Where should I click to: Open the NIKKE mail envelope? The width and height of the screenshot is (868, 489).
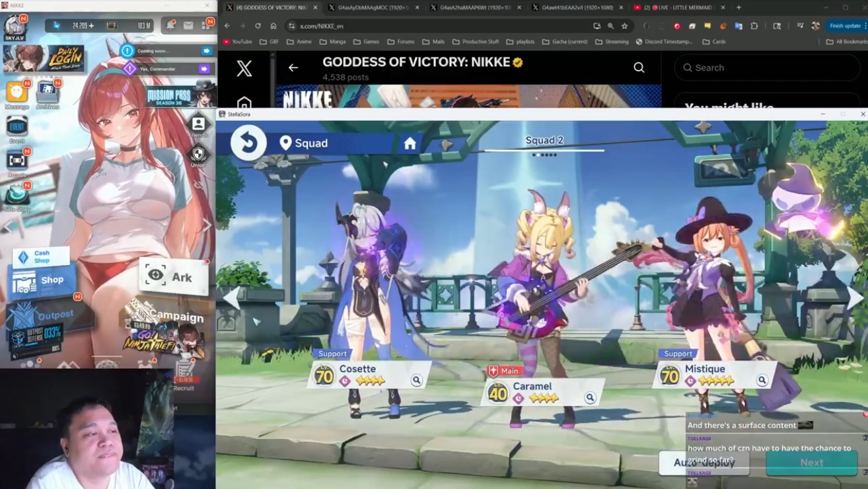tap(188, 25)
